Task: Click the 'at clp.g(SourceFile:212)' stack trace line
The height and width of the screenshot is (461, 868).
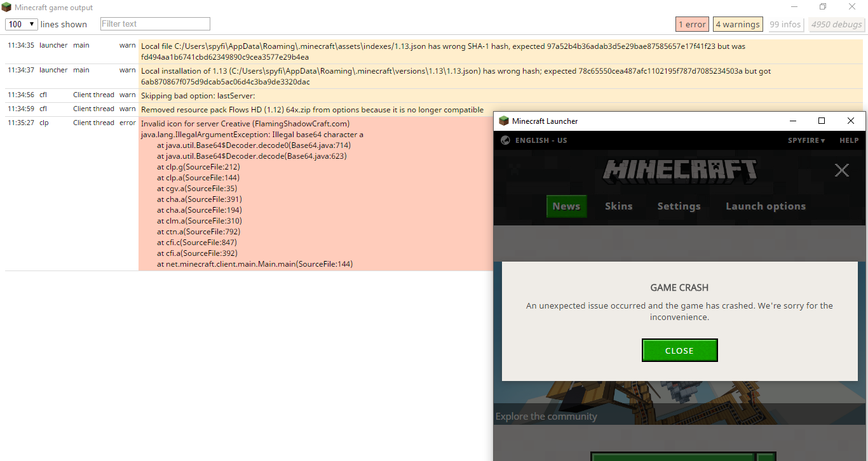Action: [x=198, y=167]
